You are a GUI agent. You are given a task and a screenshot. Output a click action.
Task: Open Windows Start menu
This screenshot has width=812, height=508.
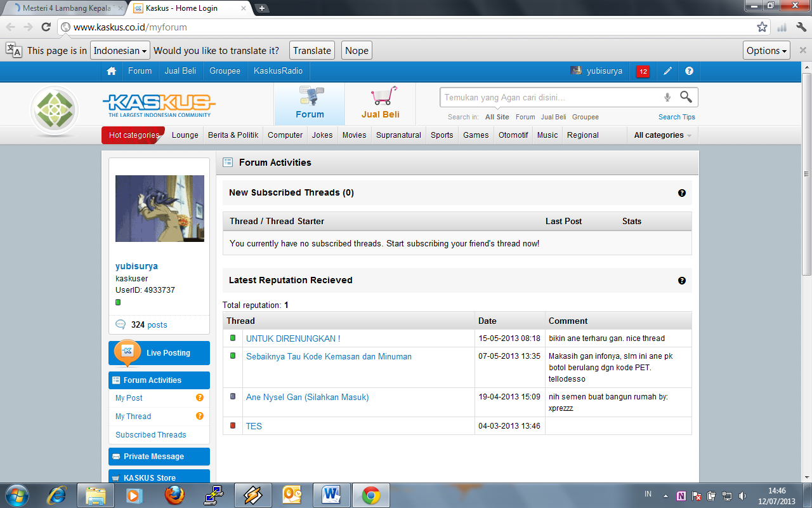click(x=16, y=495)
